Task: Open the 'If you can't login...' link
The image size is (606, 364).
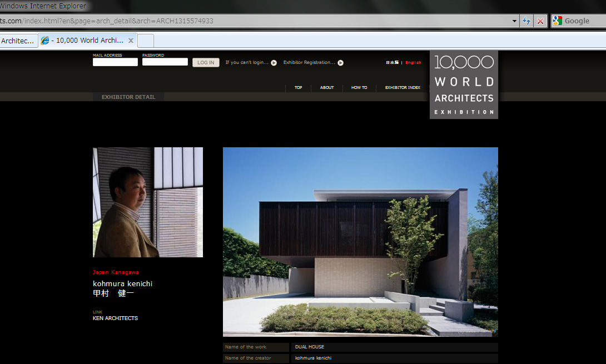Action: click(247, 62)
